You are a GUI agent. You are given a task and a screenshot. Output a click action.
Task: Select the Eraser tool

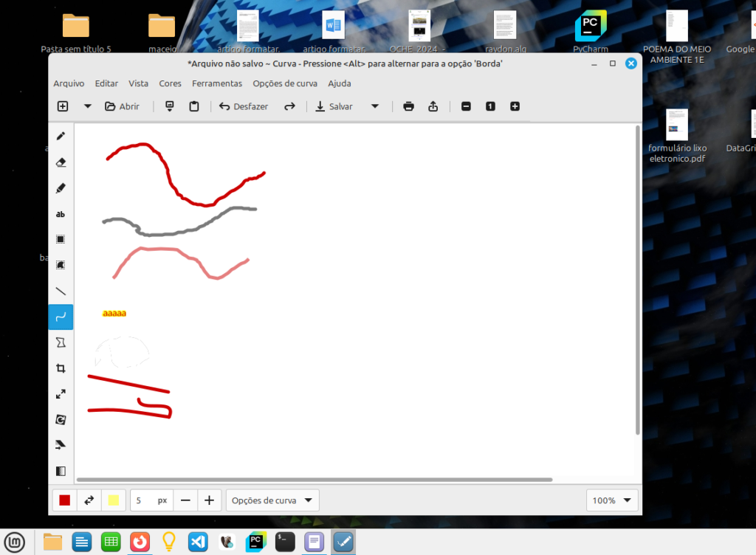tap(61, 162)
